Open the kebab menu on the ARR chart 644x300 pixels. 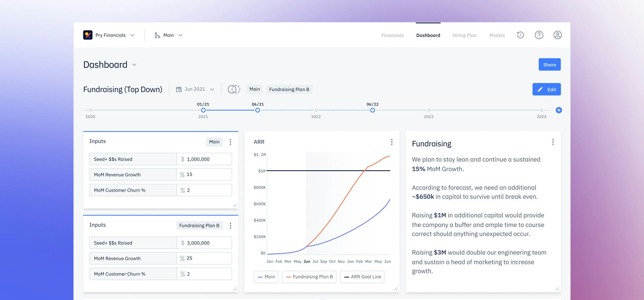[x=392, y=142]
